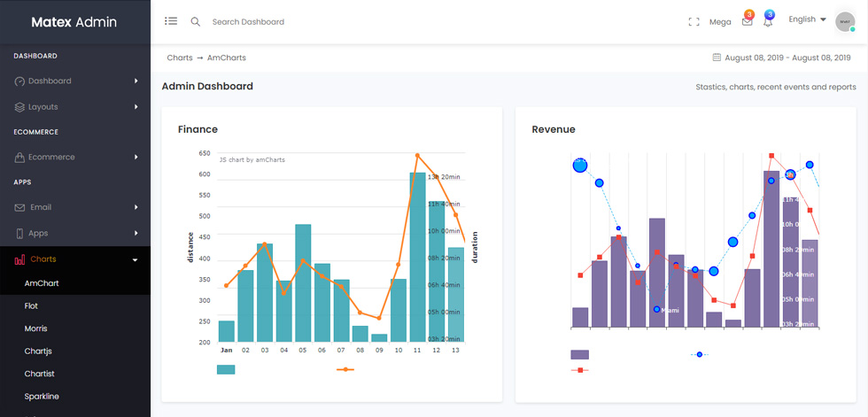Open the Sparkline charts page
The height and width of the screenshot is (417, 868).
pos(42,397)
